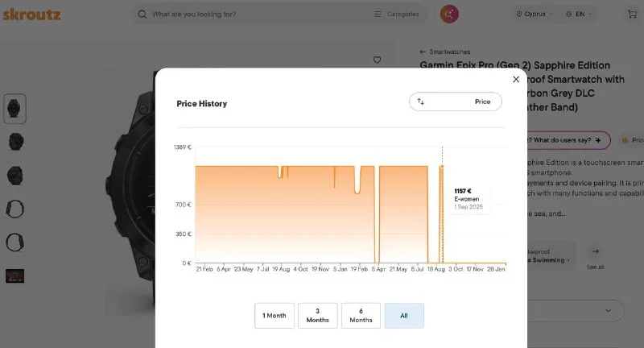Image resolution: width=644 pixels, height=348 pixels.
Task: Close the Price History dialog
Action: tap(516, 80)
